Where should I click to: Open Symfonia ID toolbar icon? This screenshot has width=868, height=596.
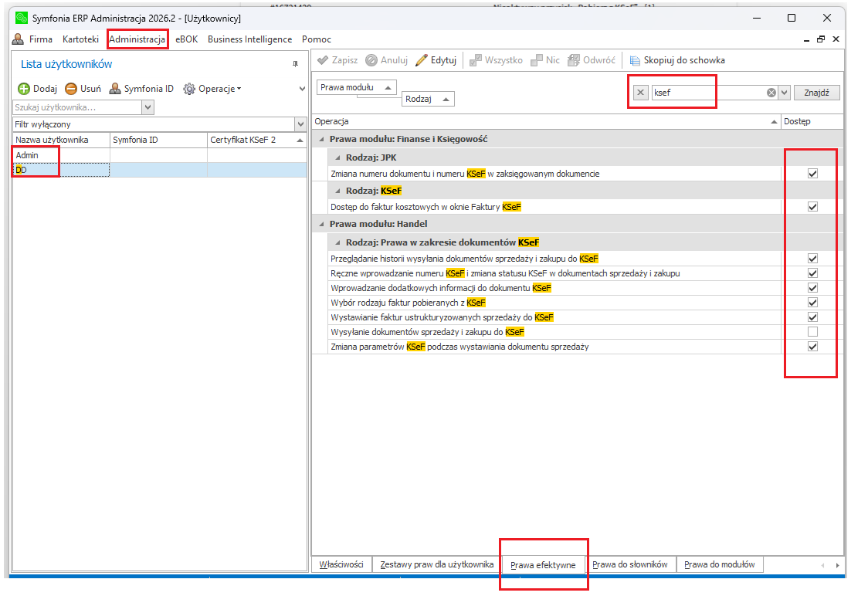coord(115,89)
